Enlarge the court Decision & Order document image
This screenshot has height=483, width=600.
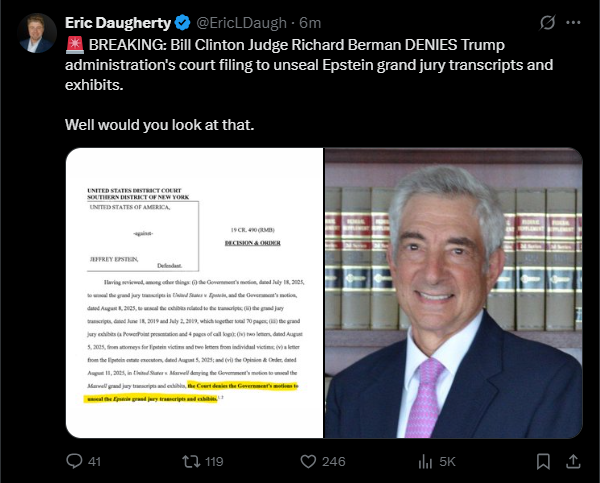[x=194, y=293]
